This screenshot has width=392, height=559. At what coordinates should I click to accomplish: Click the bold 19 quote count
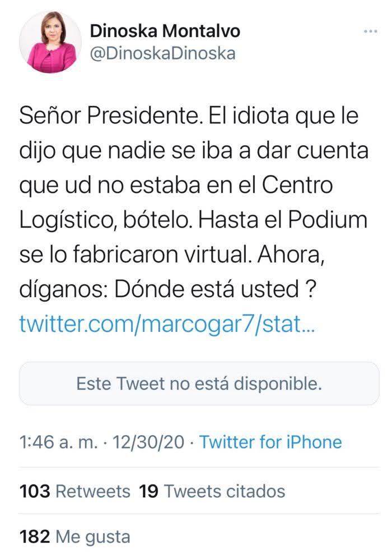(148, 492)
